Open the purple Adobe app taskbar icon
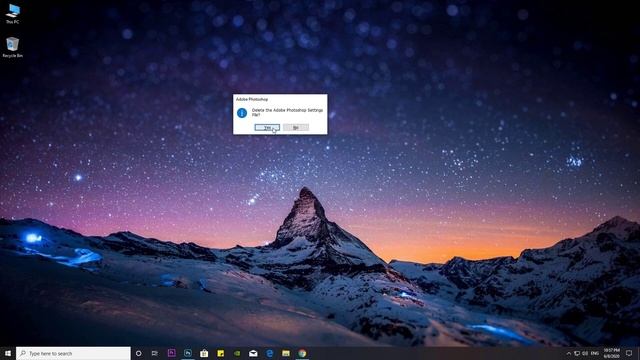This screenshot has height=360, width=640. click(x=171, y=353)
